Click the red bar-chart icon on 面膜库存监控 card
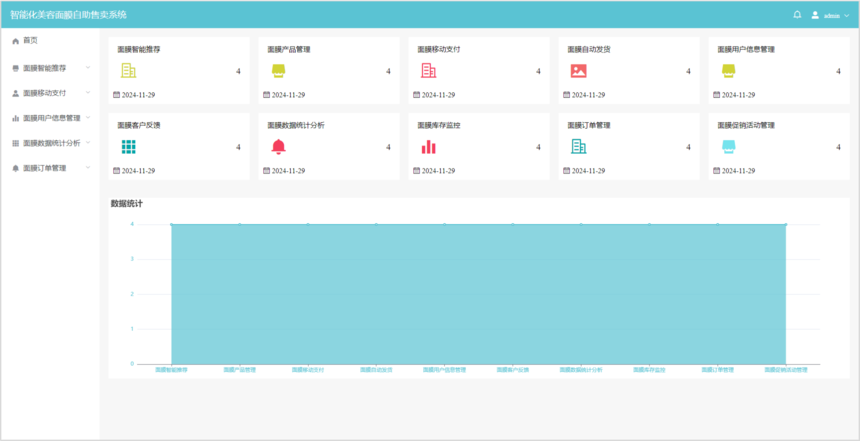The height and width of the screenshot is (441, 860). (428, 147)
